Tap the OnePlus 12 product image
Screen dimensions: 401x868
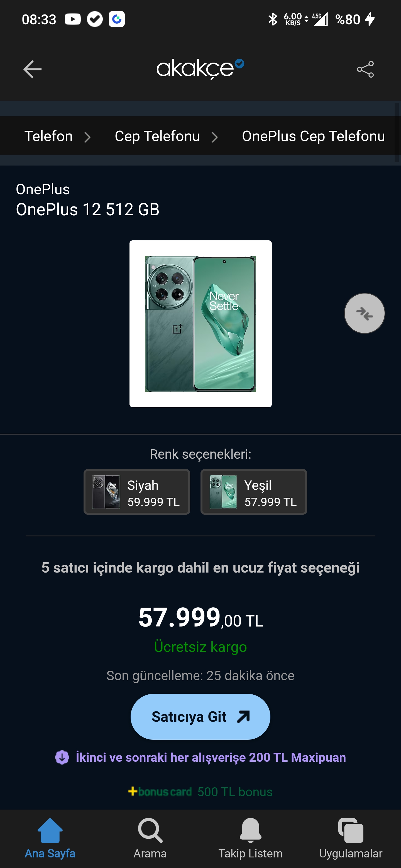pyautogui.click(x=200, y=324)
